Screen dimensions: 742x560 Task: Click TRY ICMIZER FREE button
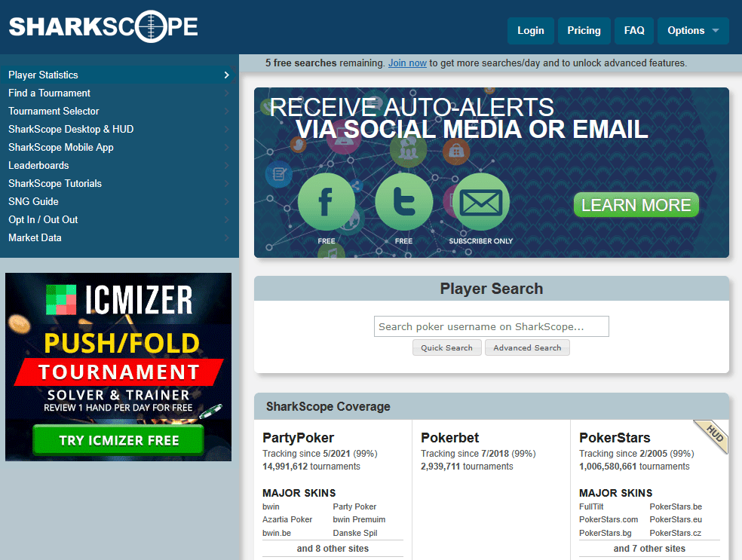coord(119,440)
